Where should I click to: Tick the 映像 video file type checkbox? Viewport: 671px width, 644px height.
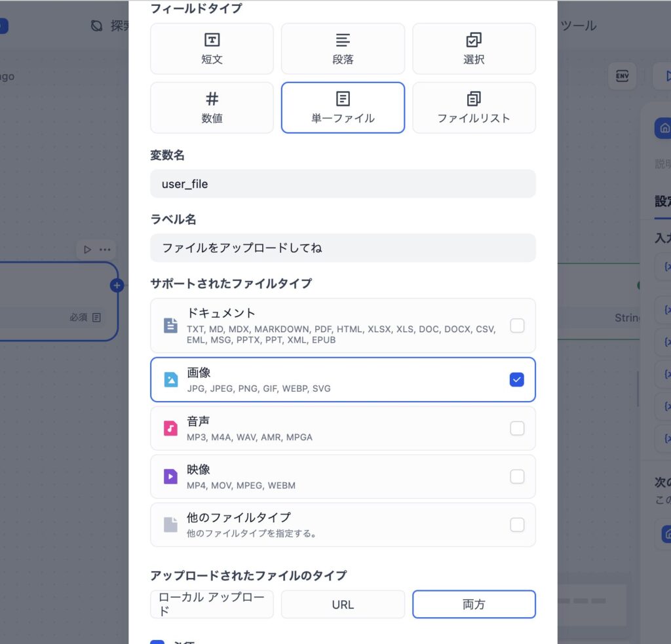pyautogui.click(x=517, y=476)
